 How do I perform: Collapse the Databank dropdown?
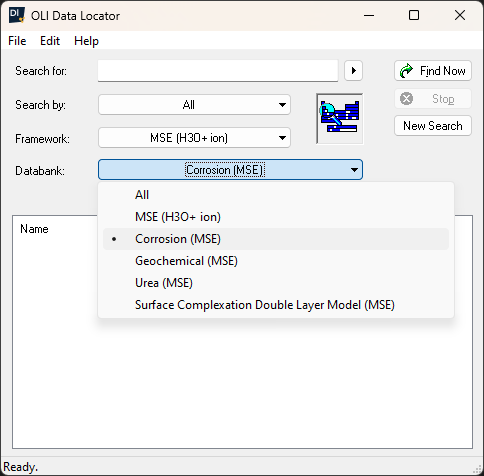coord(230,170)
